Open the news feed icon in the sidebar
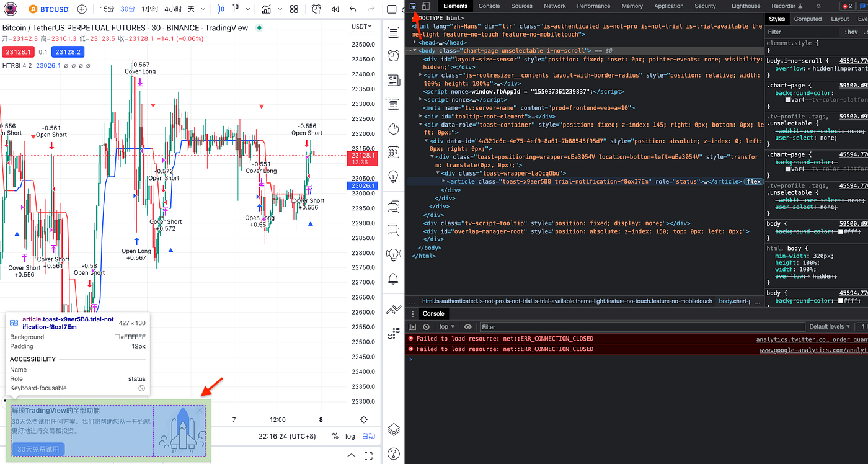The height and width of the screenshot is (464, 868). (393, 80)
